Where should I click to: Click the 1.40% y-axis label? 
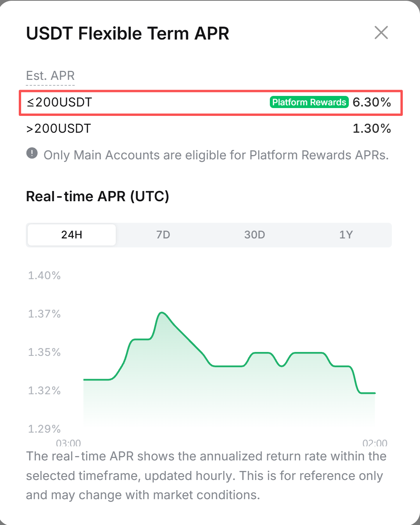coord(45,276)
